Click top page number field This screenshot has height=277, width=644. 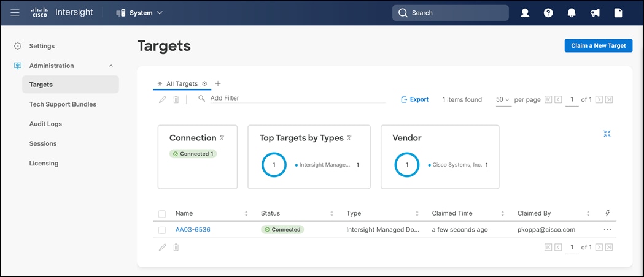point(572,99)
